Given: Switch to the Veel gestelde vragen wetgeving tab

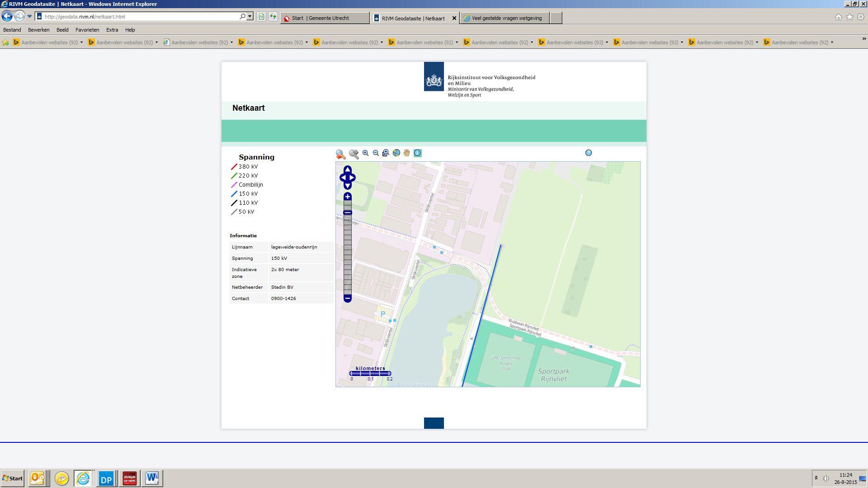Looking at the screenshot, I should point(504,18).
